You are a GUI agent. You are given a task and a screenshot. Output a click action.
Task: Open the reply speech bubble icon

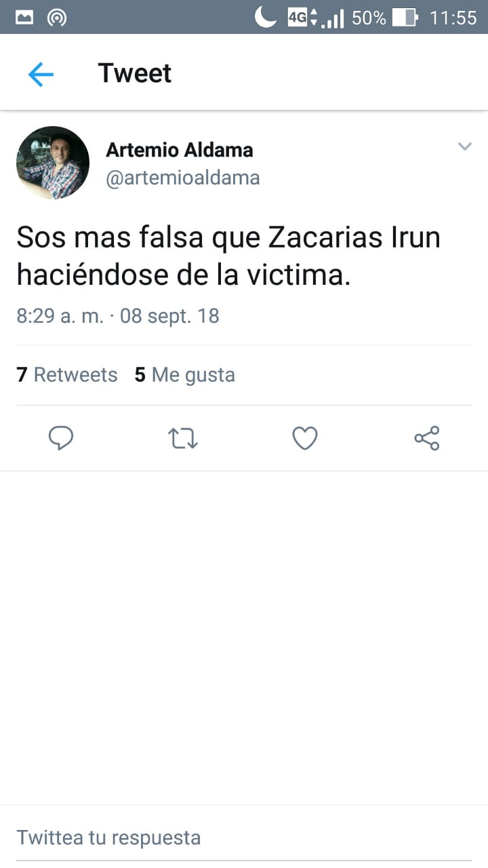click(61, 438)
